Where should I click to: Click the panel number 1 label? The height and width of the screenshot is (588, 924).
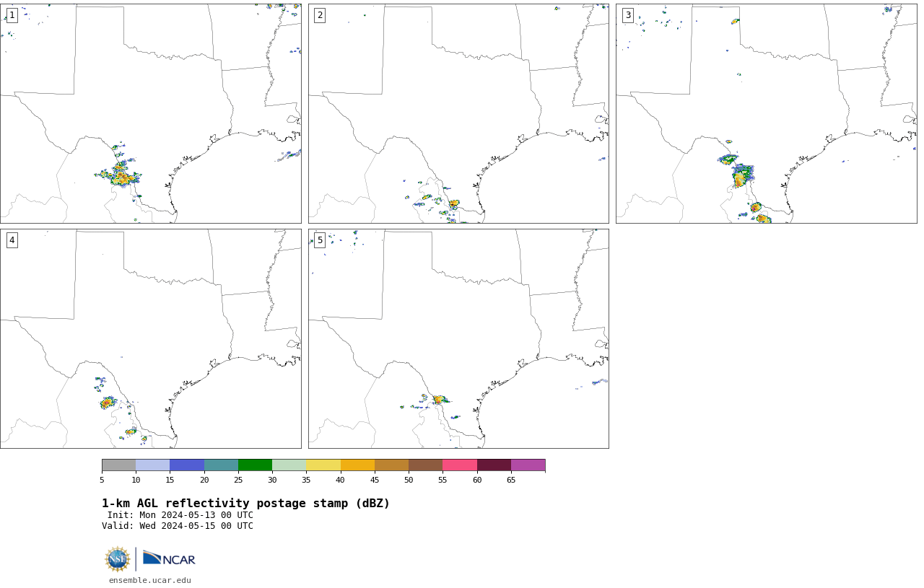(x=12, y=15)
